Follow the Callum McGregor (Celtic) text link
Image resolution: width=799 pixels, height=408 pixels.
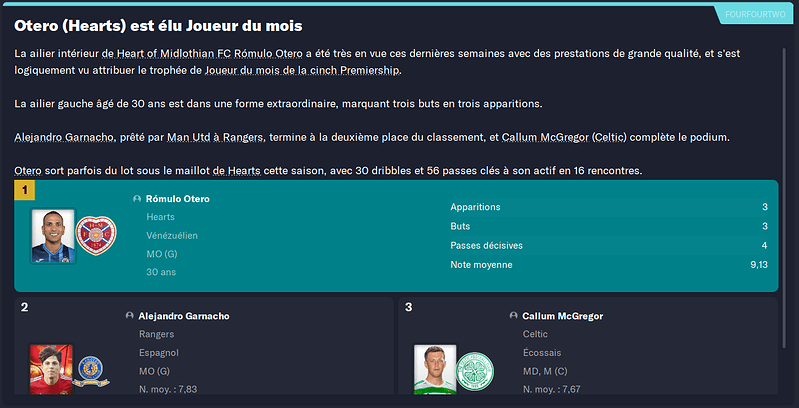tap(564, 138)
